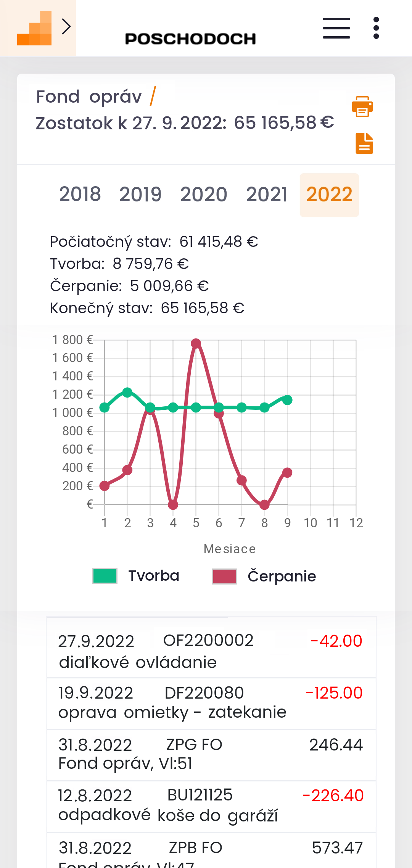Viewport: 412px width, 868px height.
Task: Open the hamburger menu
Action: click(336, 28)
